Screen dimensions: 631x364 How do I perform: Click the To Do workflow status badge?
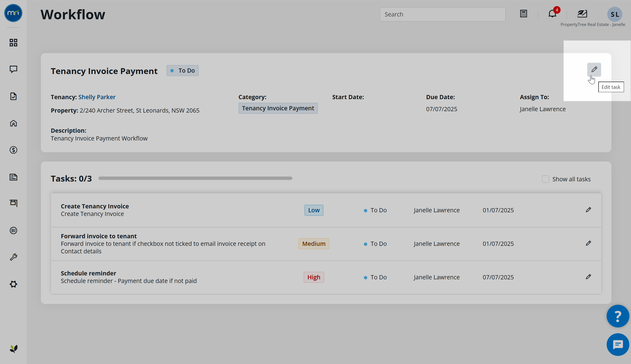click(x=183, y=71)
